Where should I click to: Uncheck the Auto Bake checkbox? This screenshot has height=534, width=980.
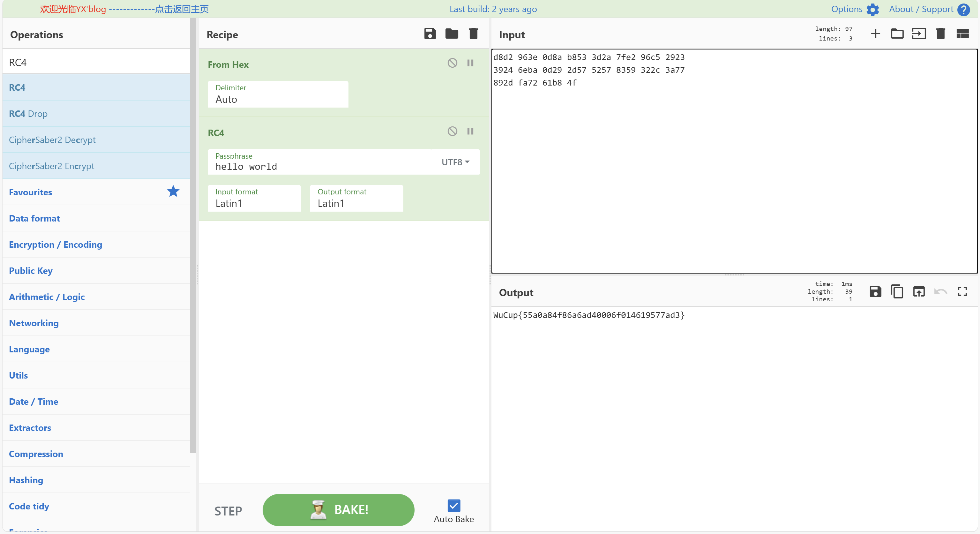454,506
